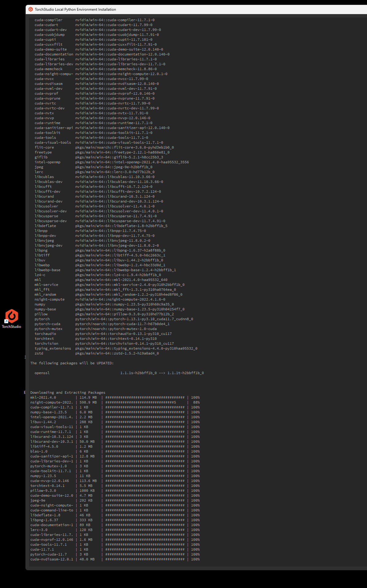Click the 'intel-openmp' package entry
367x588 pixels.
point(112,162)
